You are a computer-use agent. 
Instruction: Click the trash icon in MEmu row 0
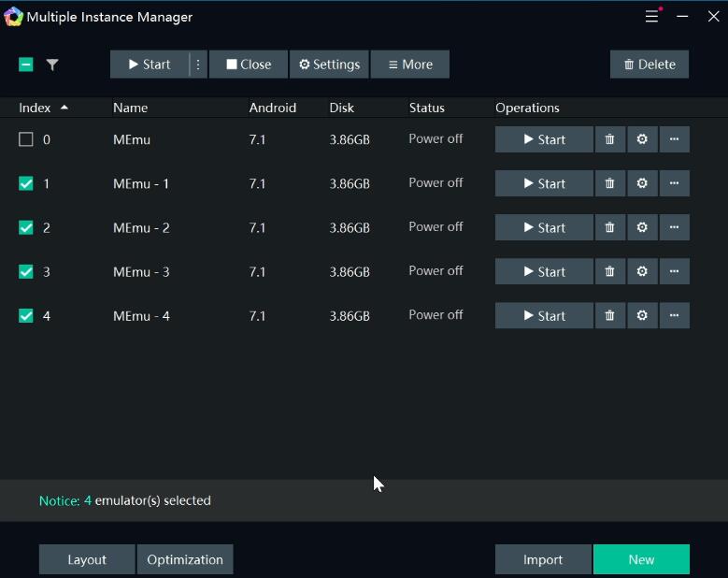coord(610,139)
